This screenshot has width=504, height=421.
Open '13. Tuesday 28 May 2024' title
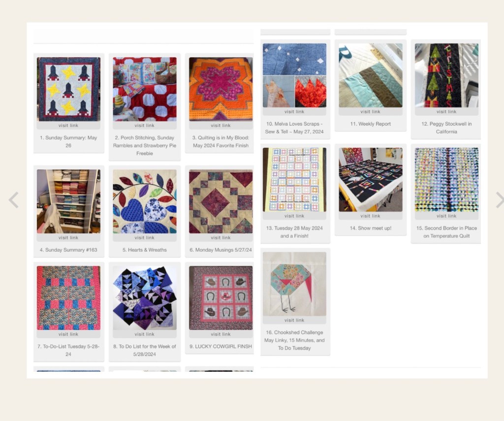(x=294, y=232)
